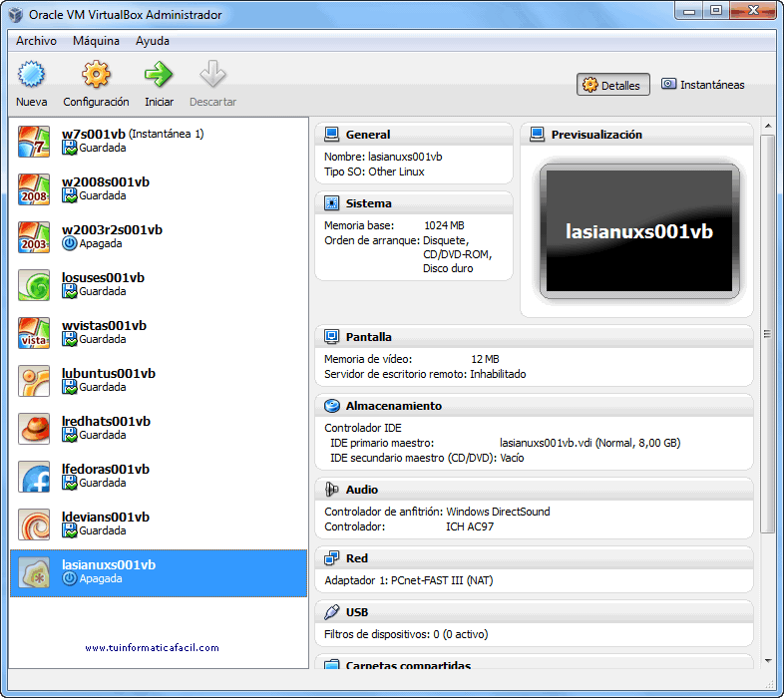Screen dimensions: 784x698
Task: Click the Previsualización section icon
Action: pos(537,134)
